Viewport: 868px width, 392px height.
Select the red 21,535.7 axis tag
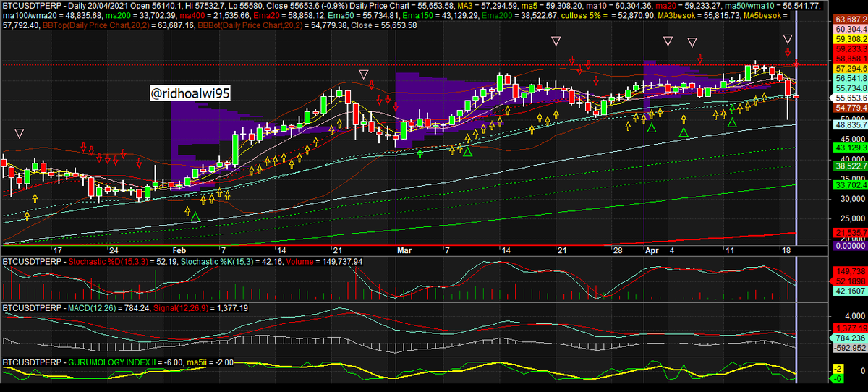tap(851, 233)
